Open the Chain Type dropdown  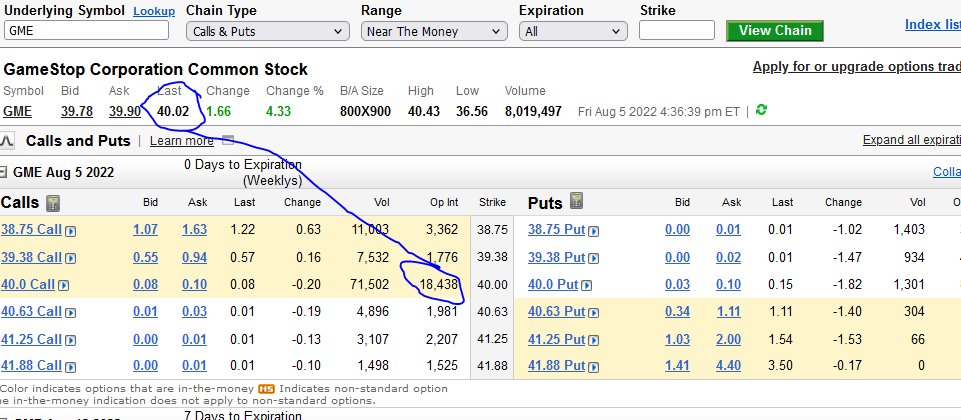(268, 31)
